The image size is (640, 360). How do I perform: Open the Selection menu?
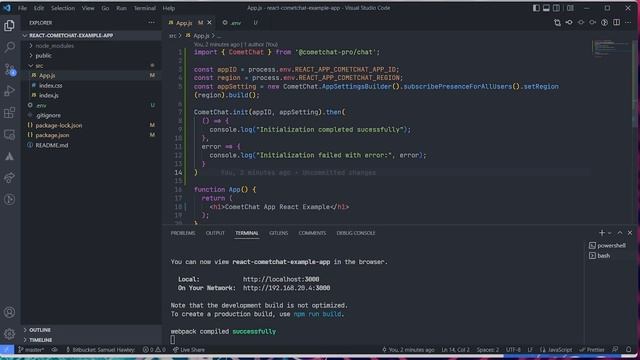tap(62, 8)
